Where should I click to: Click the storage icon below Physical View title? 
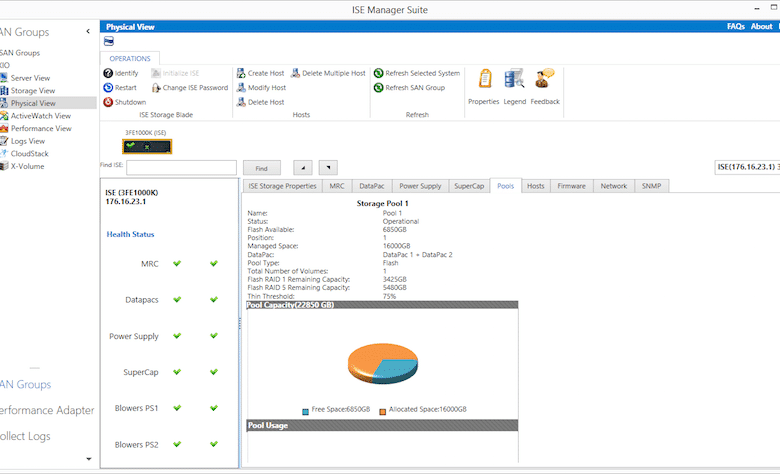109,41
